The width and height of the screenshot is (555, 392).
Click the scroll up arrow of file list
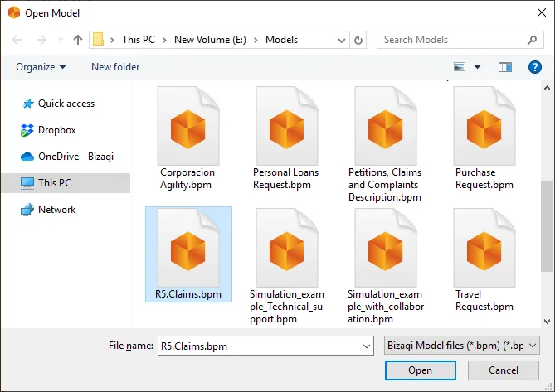click(x=547, y=88)
